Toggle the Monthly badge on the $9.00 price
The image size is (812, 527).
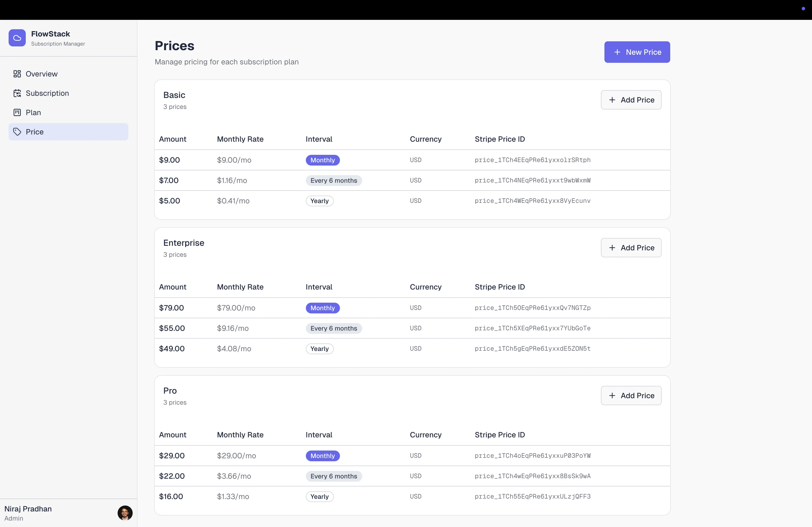pyautogui.click(x=322, y=160)
